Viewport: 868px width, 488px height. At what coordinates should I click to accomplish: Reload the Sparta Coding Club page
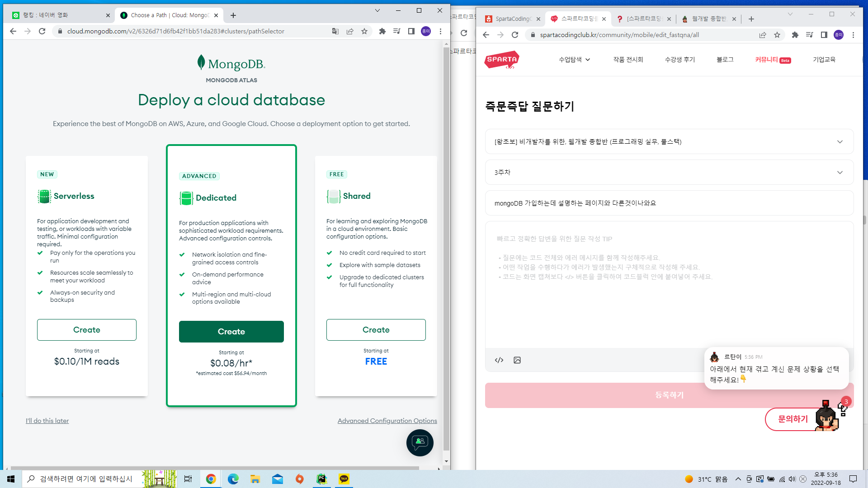pyautogui.click(x=515, y=35)
